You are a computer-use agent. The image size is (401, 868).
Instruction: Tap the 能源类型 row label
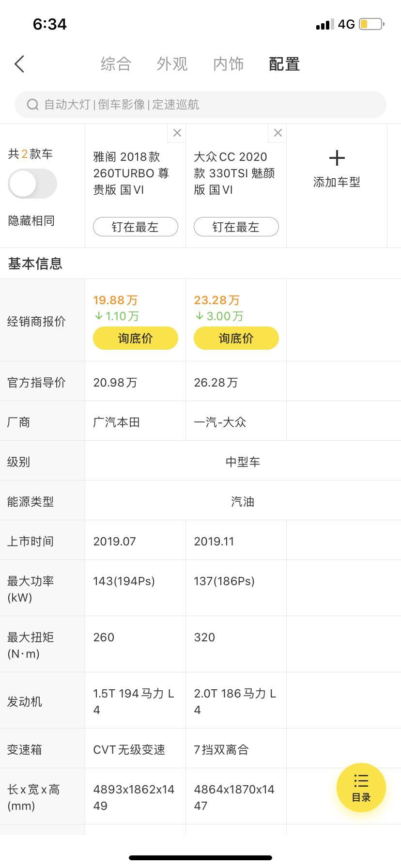click(x=30, y=501)
